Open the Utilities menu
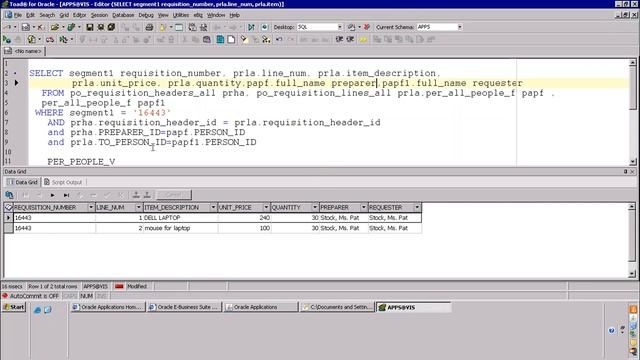The image size is (640, 360). click(x=181, y=15)
